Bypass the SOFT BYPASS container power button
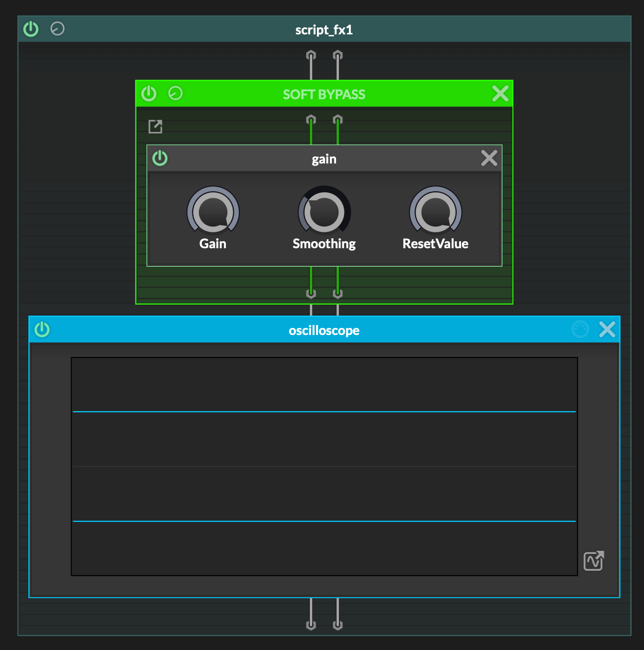Image resolution: width=644 pixels, height=650 pixels. [x=149, y=93]
